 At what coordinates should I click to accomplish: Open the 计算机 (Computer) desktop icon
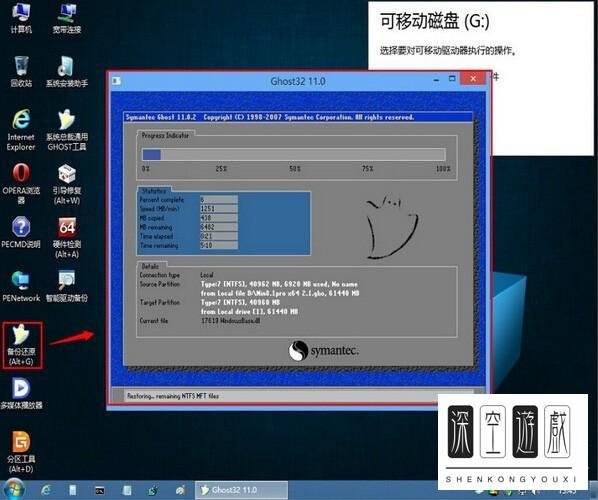(x=21, y=17)
